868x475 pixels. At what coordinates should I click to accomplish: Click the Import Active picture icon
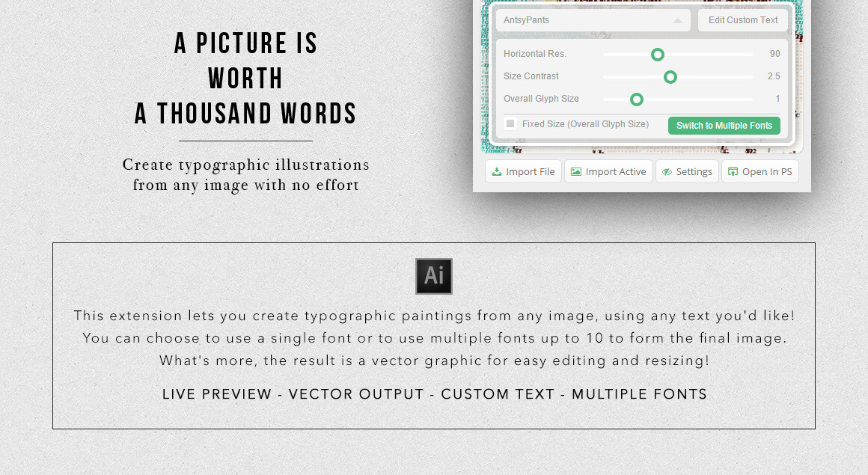(x=575, y=172)
